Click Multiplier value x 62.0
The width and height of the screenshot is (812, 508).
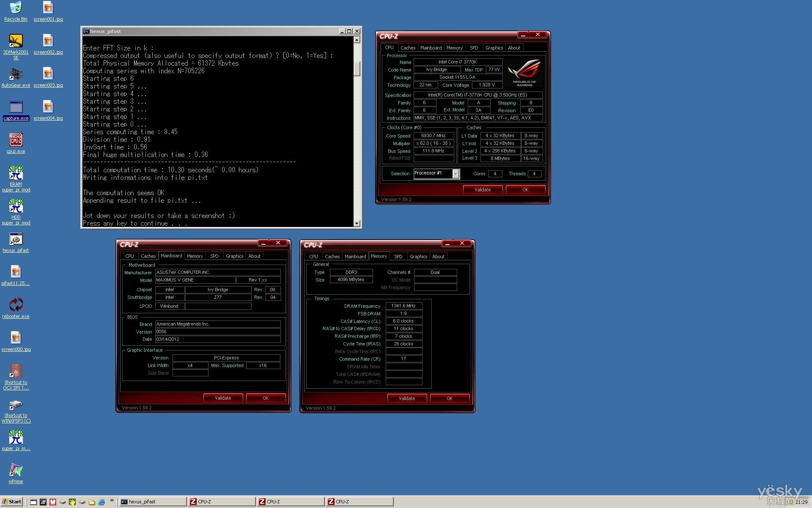coord(433,144)
